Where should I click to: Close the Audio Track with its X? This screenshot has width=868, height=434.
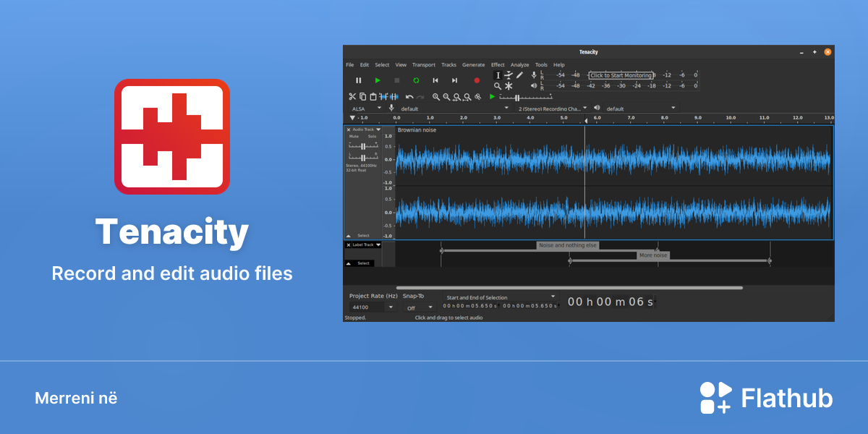pos(348,129)
